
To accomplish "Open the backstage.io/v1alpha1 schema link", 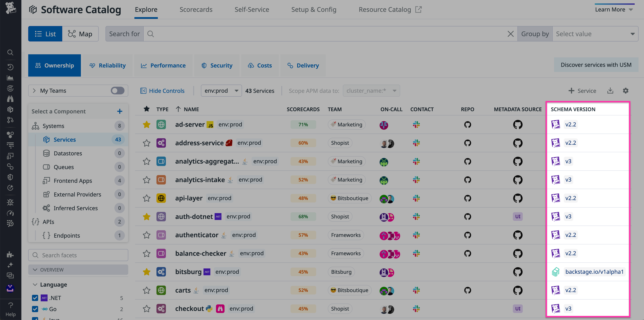I will [595, 272].
